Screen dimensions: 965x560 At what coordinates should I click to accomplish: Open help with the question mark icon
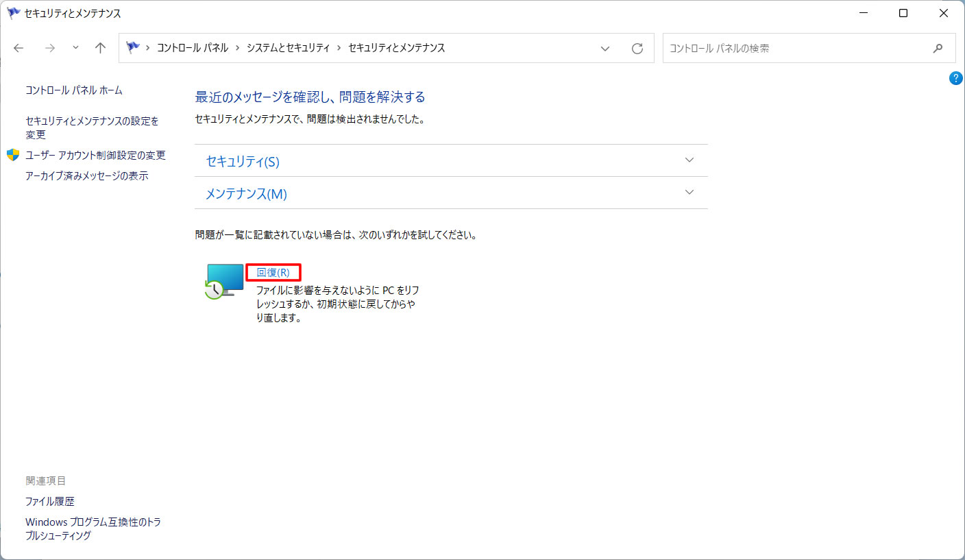956,78
